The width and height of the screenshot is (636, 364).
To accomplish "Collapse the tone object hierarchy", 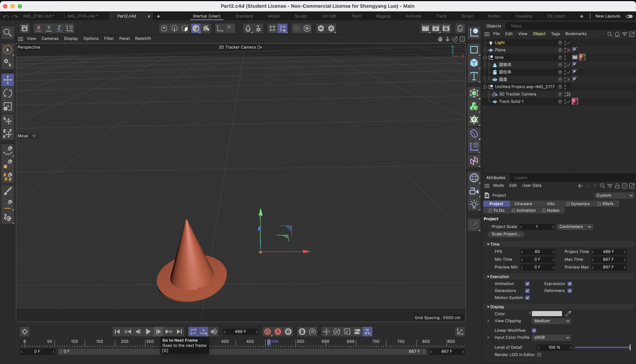I will [x=485, y=57].
